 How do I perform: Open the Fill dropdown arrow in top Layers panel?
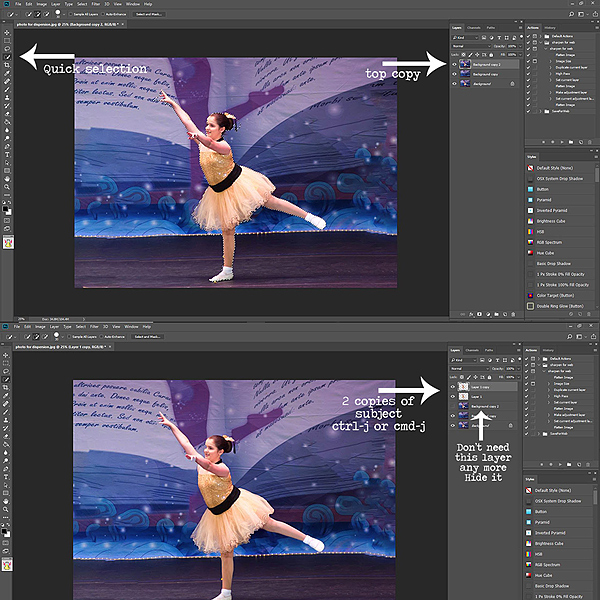pyautogui.click(x=520, y=55)
